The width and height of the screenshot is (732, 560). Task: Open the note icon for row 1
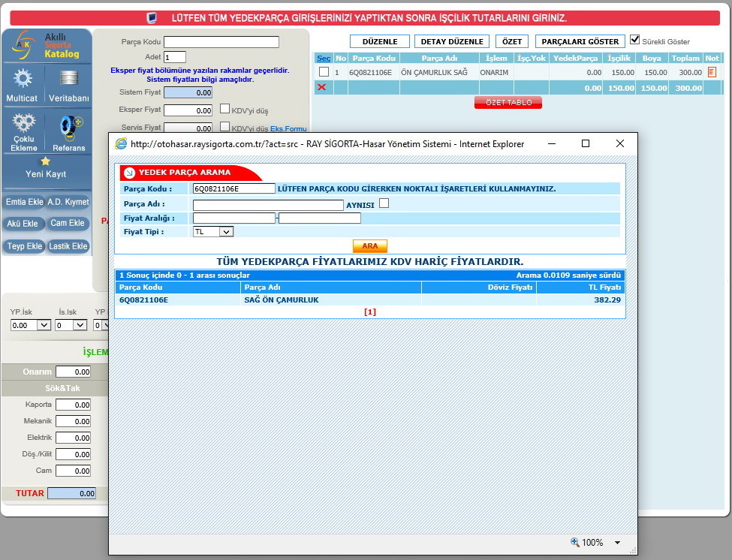[712, 72]
